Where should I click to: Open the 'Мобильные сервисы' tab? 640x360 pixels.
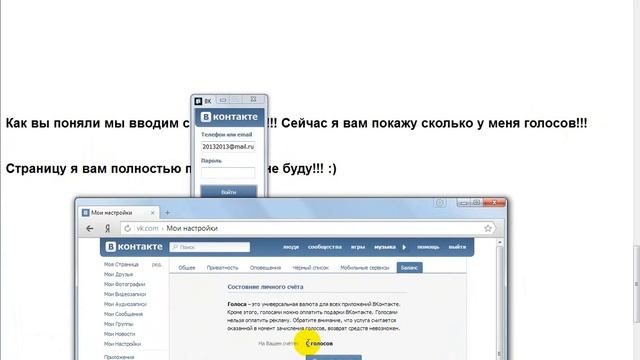coord(365,268)
